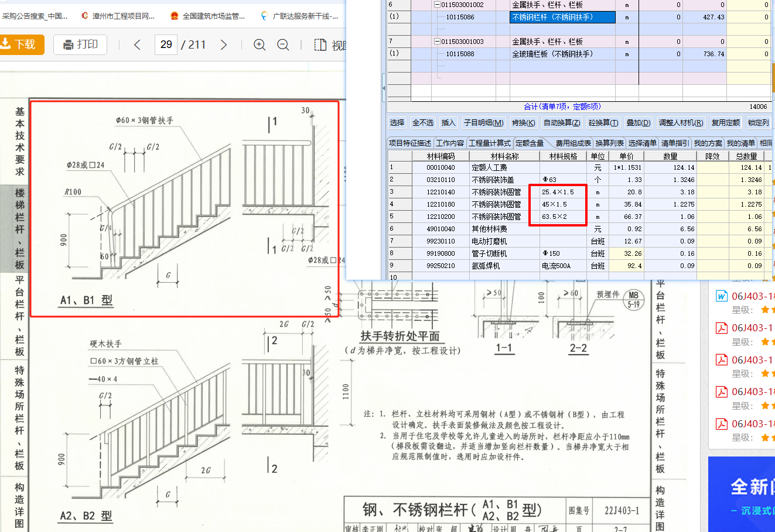This screenshot has width=775, height=532.
Task: Switch to 选择清单 tab
Action: click(643, 143)
